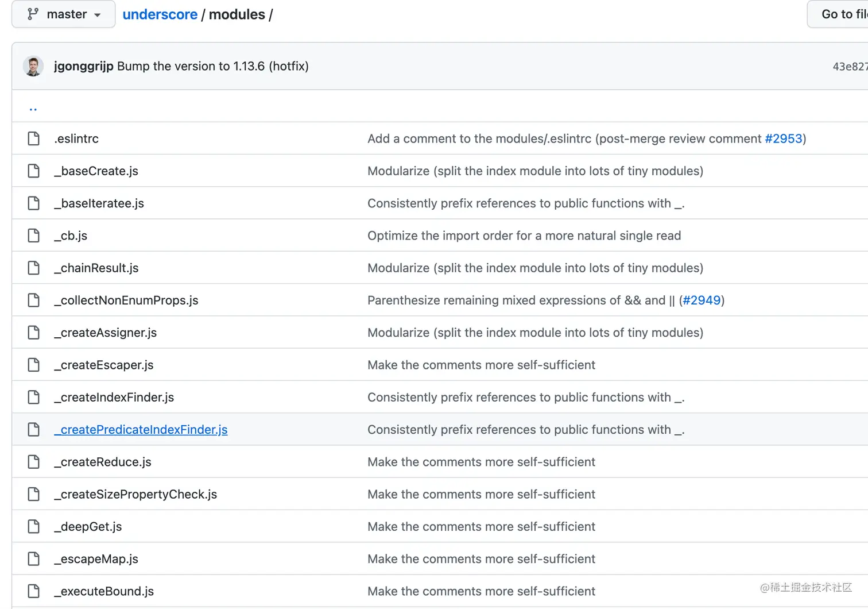Click the underscore repository breadcrumb link
Viewport: 868px width, 609px height.
160,14
